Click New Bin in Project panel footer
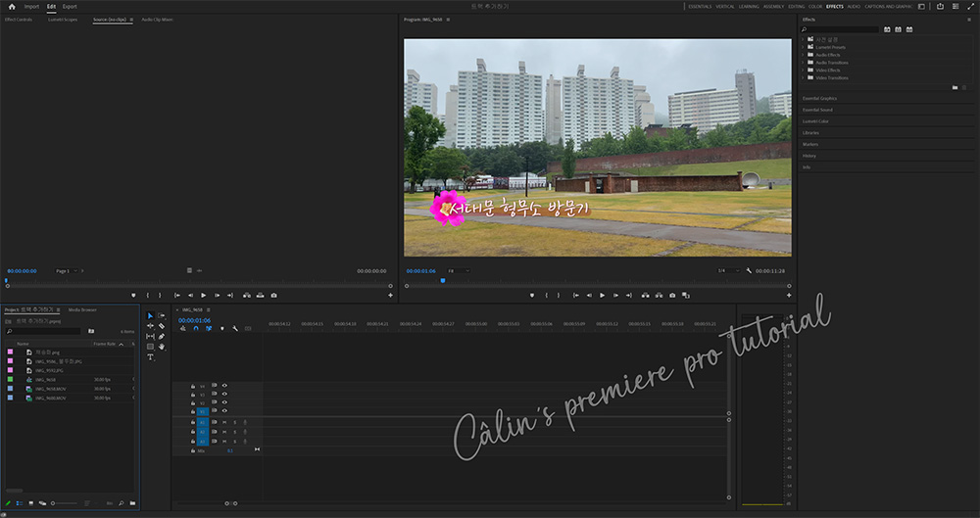The width and height of the screenshot is (980, 518). [x=132, y=503]
